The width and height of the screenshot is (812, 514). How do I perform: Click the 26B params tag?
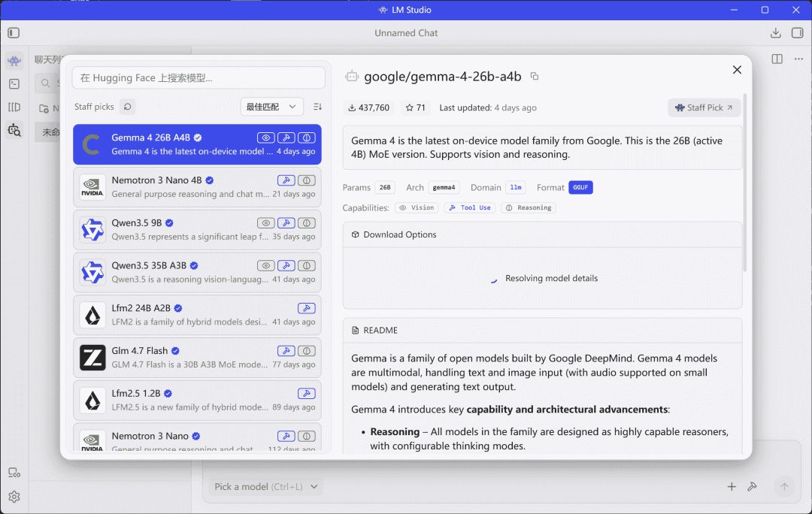pyautogui.click(x=385, y=187)
